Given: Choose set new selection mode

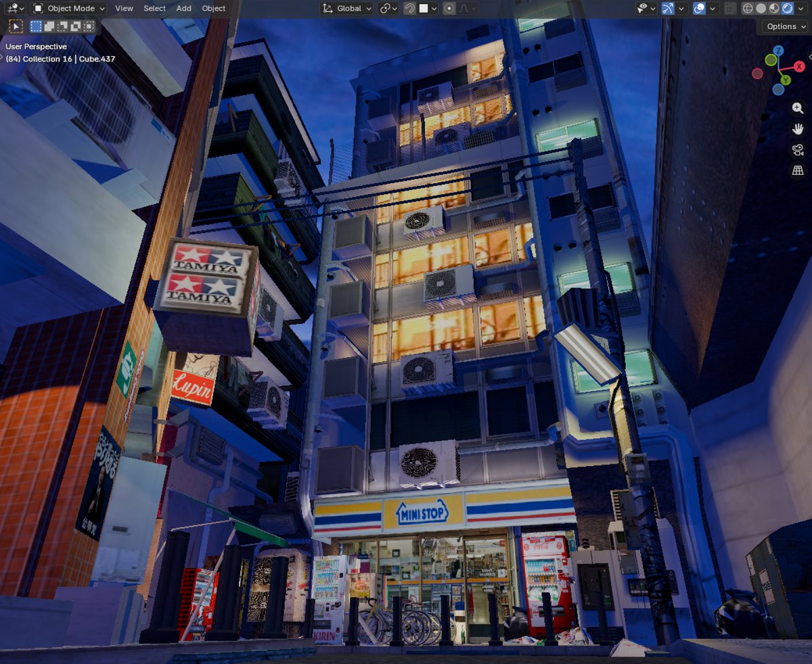Looking at the screenshot, I should [37, 26].
